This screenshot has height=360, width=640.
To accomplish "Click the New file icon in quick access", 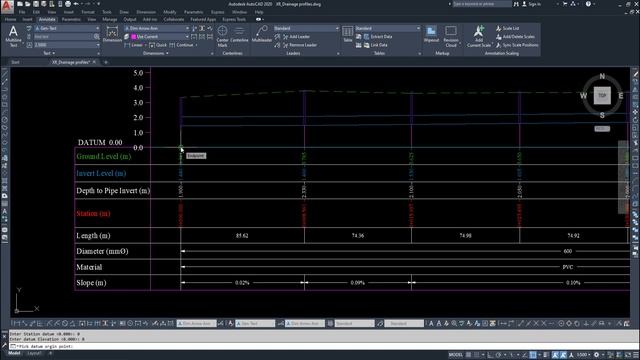I will (20, 4).
